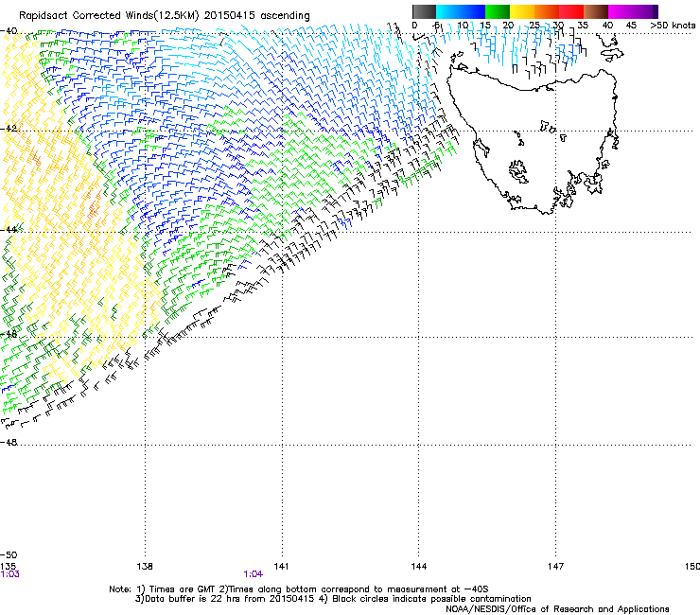Click the cyan 5-10 knots legend swatch

click(448, 11)
